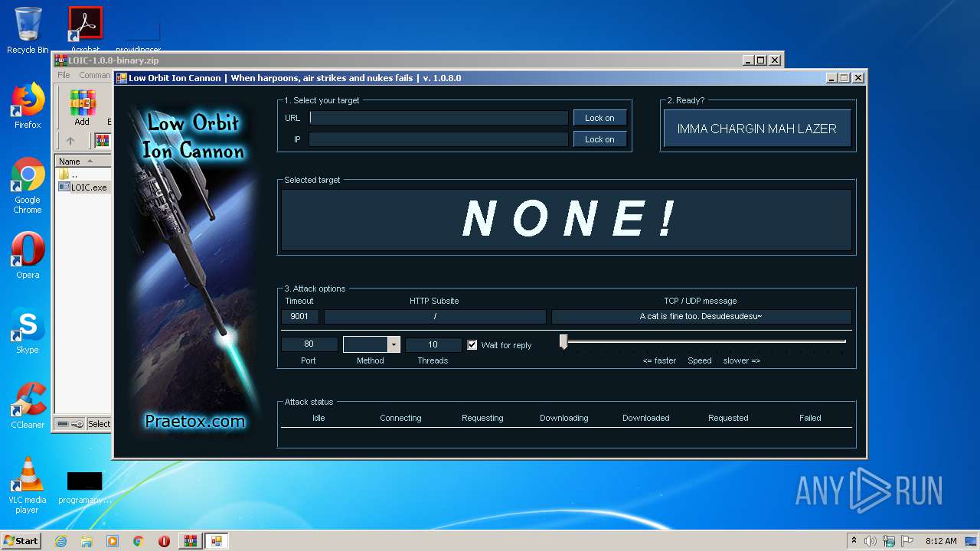Click the URL target input field
Image resolution: width=980 pixels, height=551 pixels.
439,118
